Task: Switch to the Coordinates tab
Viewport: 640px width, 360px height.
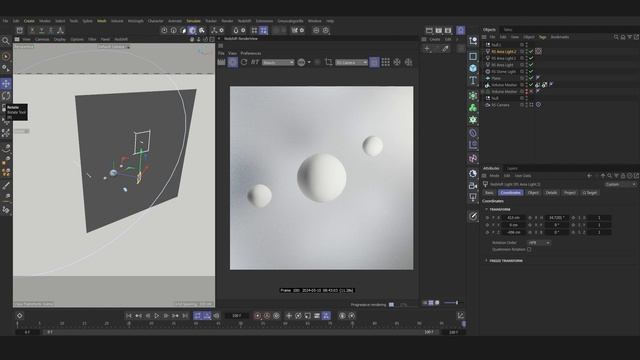Action: coord(510,193)
